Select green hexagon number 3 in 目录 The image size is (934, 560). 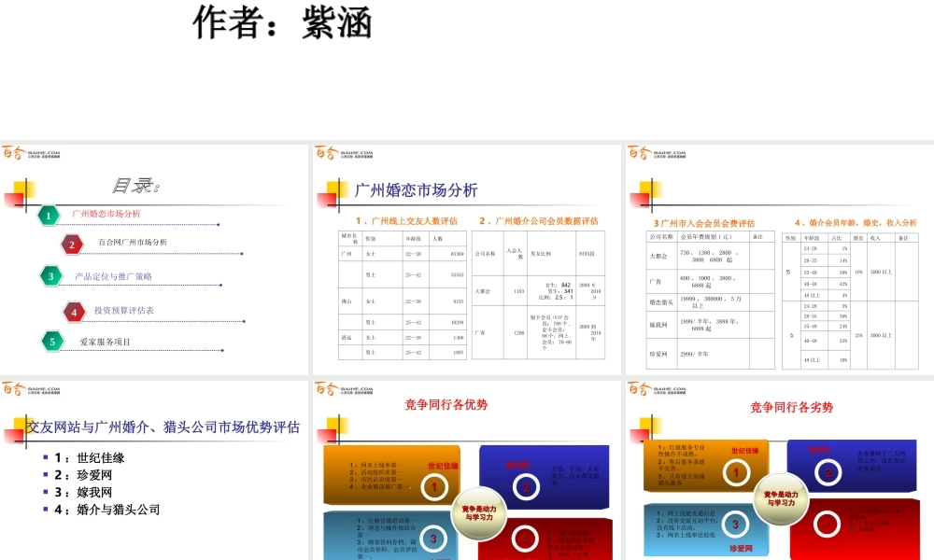[x=50, y=276]
